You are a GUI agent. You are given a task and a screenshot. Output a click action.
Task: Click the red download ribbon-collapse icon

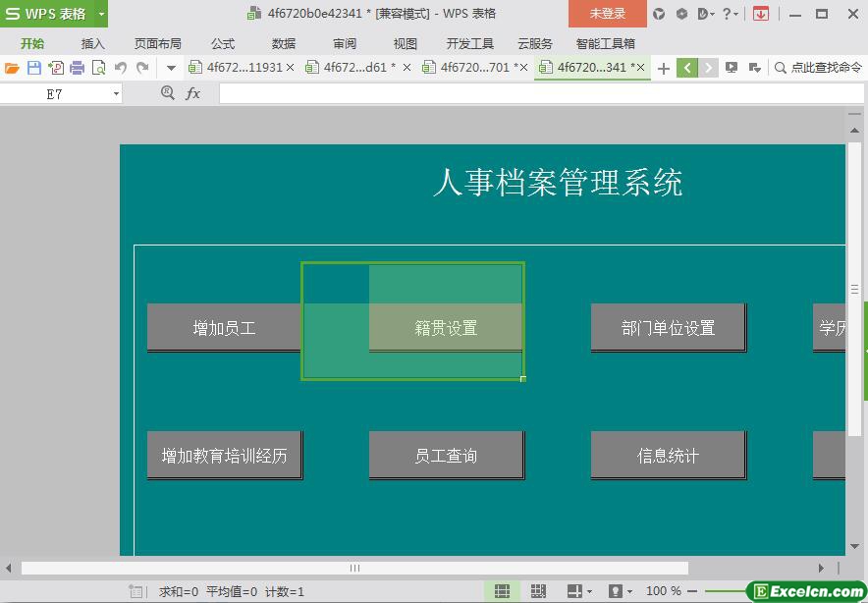(761, 14)
